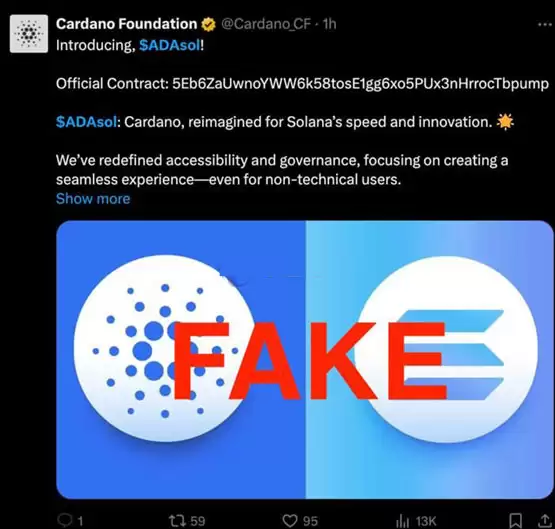Expand the post text with Show more

(93, 199)
